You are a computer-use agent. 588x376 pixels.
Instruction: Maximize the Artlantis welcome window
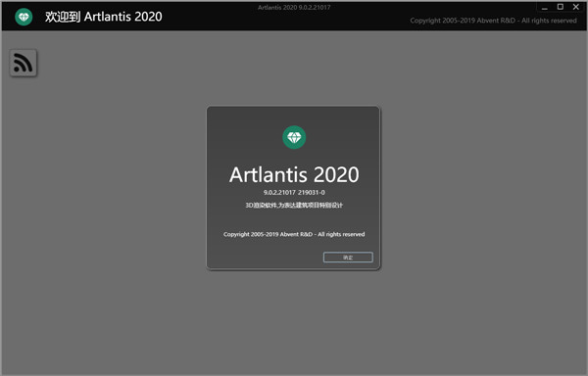coord(561,7)
